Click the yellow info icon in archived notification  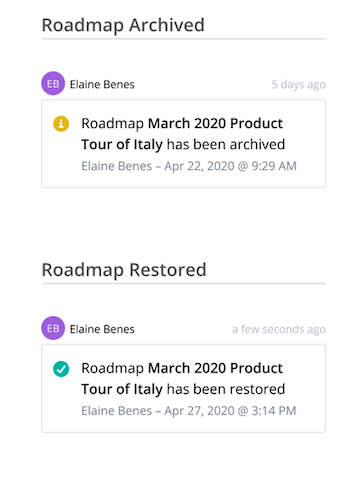[61, 124]
